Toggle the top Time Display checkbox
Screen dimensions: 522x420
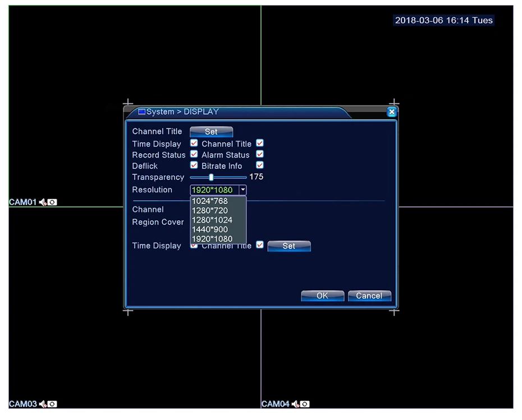click(x=194, y=143)
